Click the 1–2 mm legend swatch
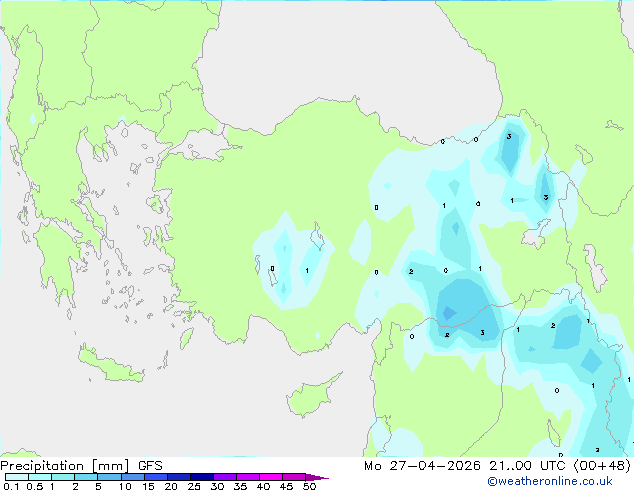 pyautogui.click(x=63, y=477)
